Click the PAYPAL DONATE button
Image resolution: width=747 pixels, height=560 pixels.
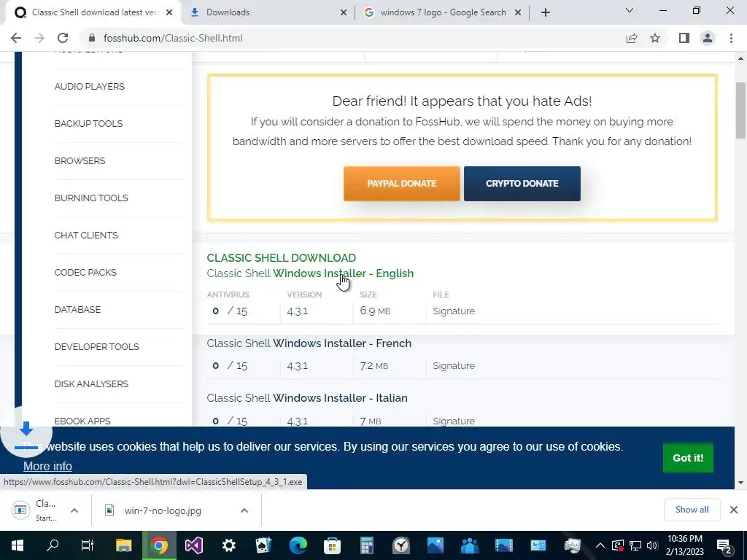tap(402, 184)
